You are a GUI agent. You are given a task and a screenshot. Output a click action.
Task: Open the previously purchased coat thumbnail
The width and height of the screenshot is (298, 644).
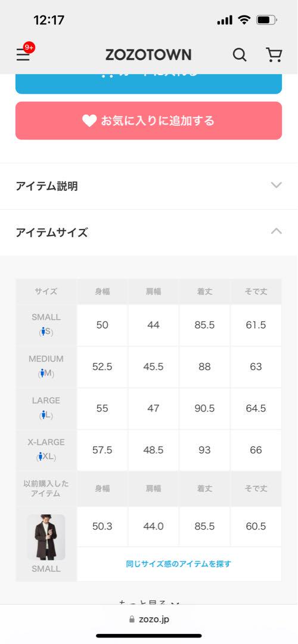46,537
